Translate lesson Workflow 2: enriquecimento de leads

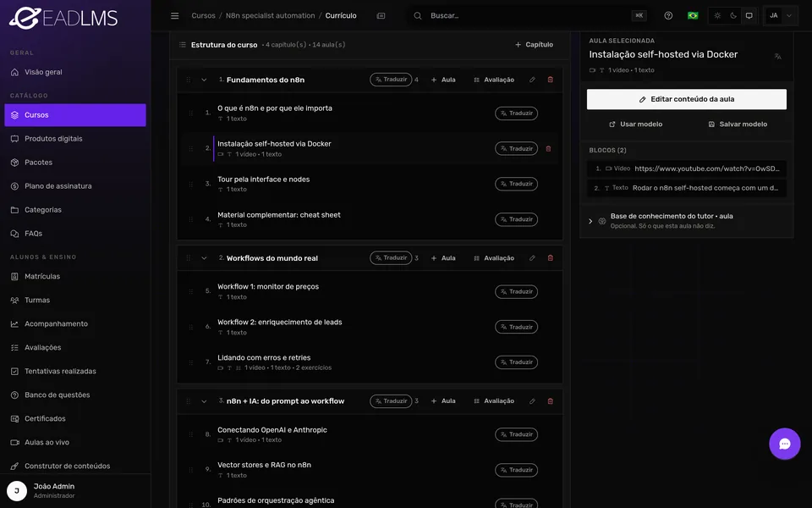point(516,327)
